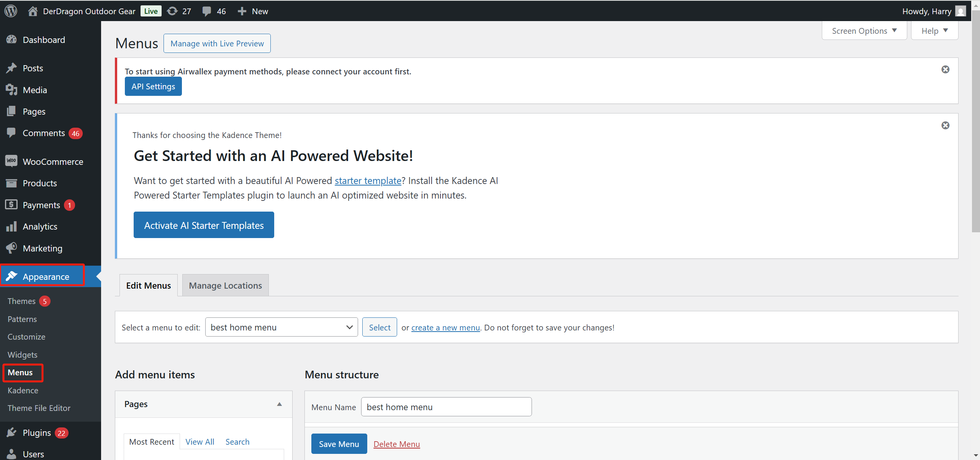Screen dimensions: 980x460
Task: View comments from the admin bar bubble icon
Action: coord(207,11)
